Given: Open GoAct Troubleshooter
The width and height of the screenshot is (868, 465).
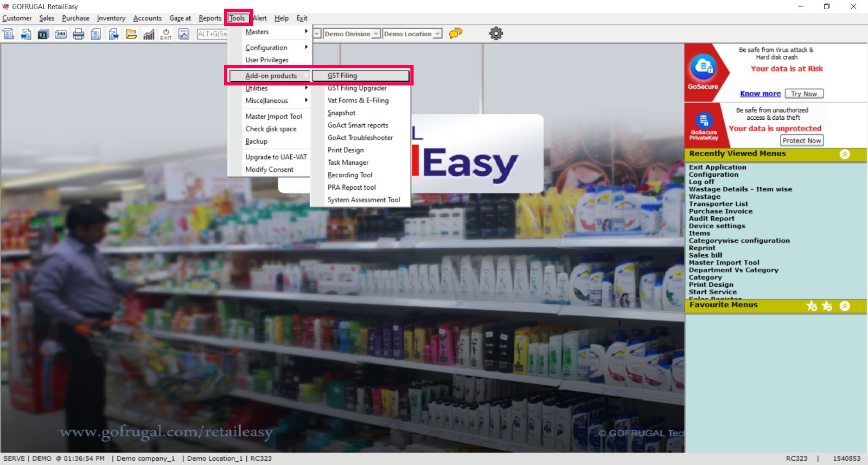Looking at the screenshot, I should coord(360,138).
